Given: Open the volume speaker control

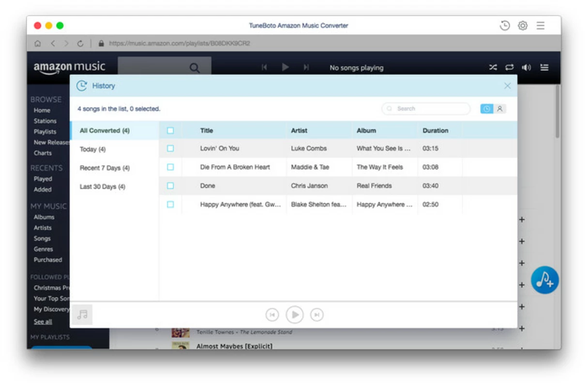Looking at the screenshot, I should pyautogui.click(x=527, y=68).
